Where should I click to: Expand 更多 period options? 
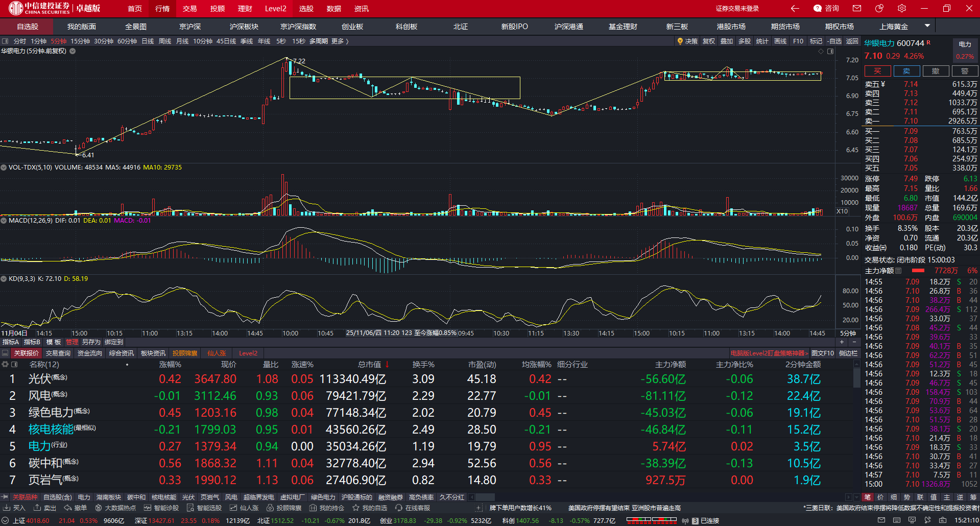340,41
